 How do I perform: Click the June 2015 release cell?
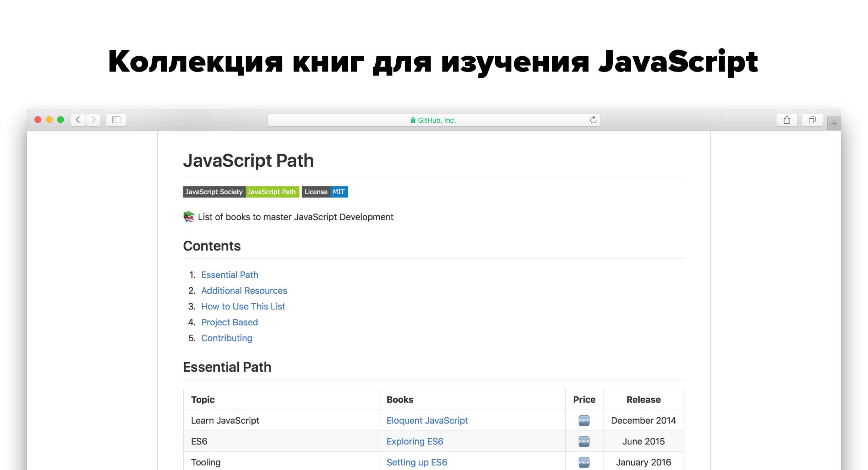[x=643, y=442]
